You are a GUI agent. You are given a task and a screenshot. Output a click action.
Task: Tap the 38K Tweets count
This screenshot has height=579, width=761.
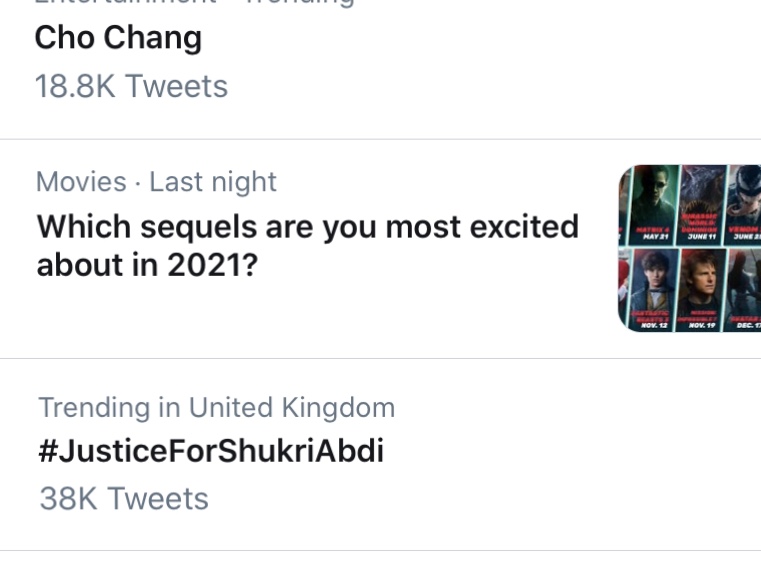pos(124,499)
